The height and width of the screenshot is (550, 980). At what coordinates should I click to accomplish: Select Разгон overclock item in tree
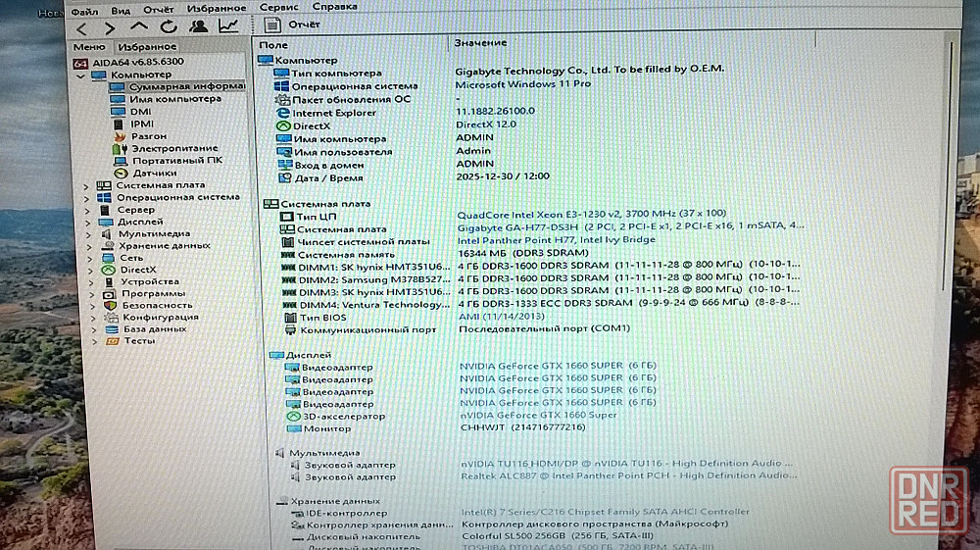tap(148, 136)
